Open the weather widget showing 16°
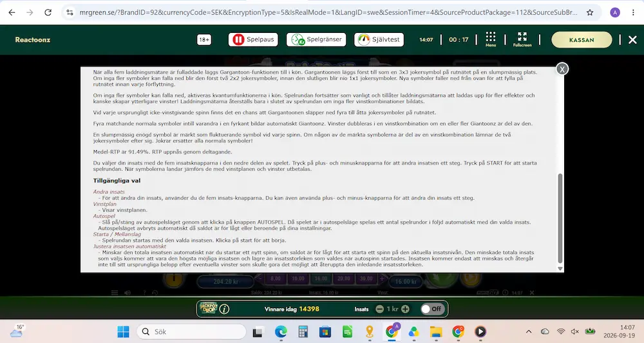Viewport: 644px width, 343px height. 17,331
